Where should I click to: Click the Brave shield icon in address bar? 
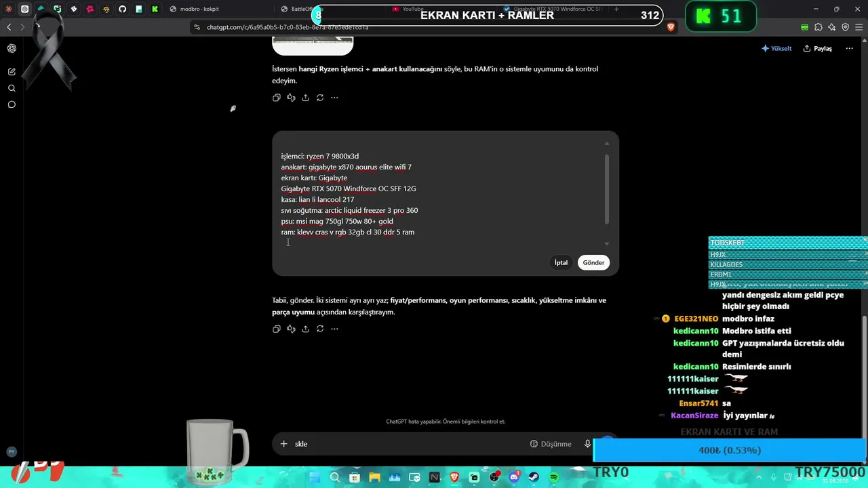click(671, 27)
